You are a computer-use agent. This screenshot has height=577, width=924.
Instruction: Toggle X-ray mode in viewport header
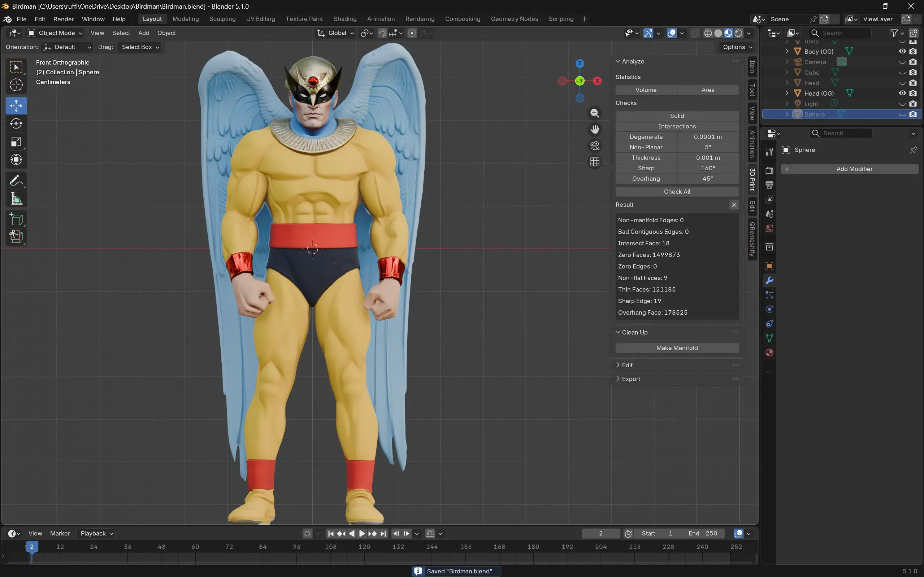click(694, 33)
